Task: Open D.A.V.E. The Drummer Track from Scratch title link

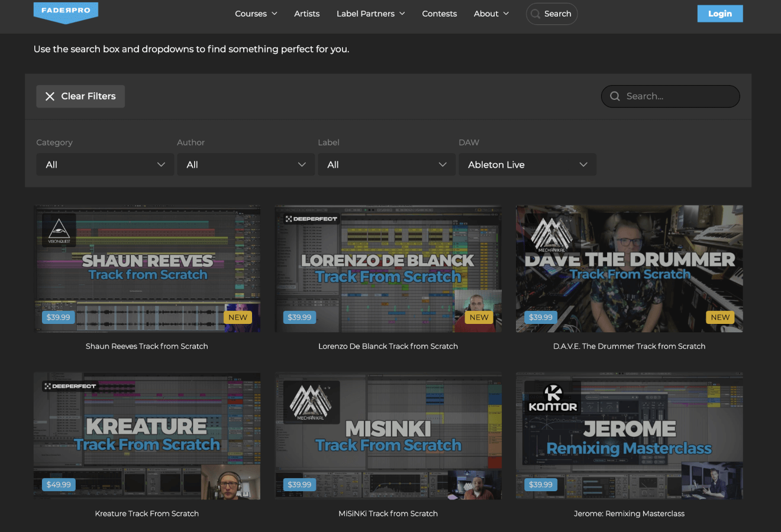Action: click(x=630, y=346)
